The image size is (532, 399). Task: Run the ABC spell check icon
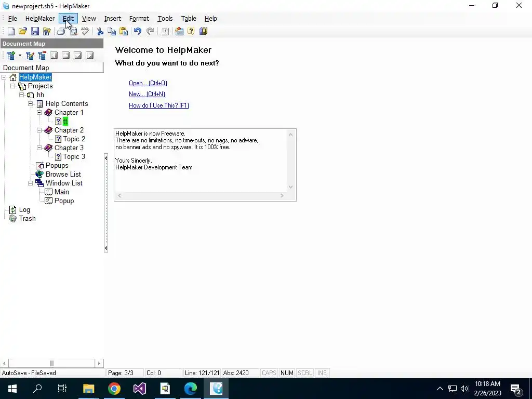(x=85, y=31)
